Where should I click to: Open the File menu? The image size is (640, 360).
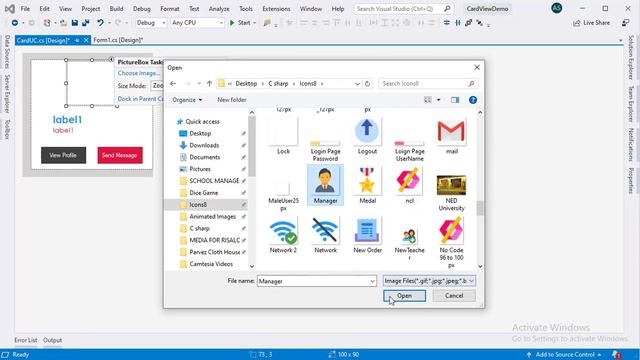[25, 9]
